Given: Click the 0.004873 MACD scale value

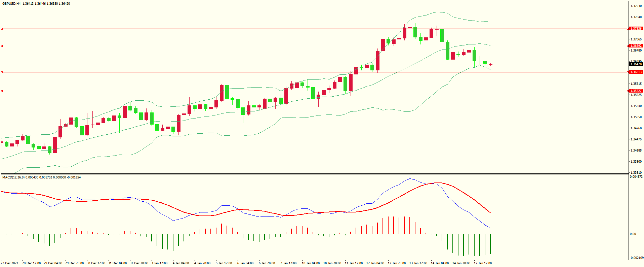Looking at the screenshot, I should (636, 177).
